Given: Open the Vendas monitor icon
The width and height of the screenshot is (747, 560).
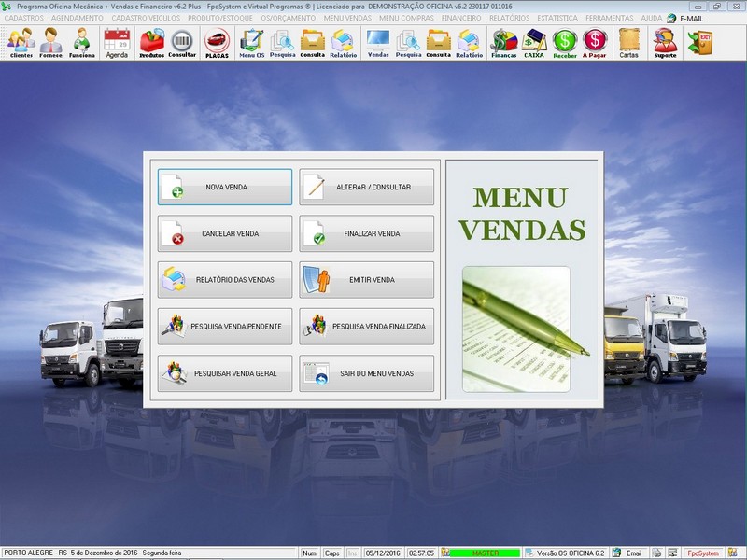Looking at the screenshot, I should pyautogui.click(x=378, y=43).
